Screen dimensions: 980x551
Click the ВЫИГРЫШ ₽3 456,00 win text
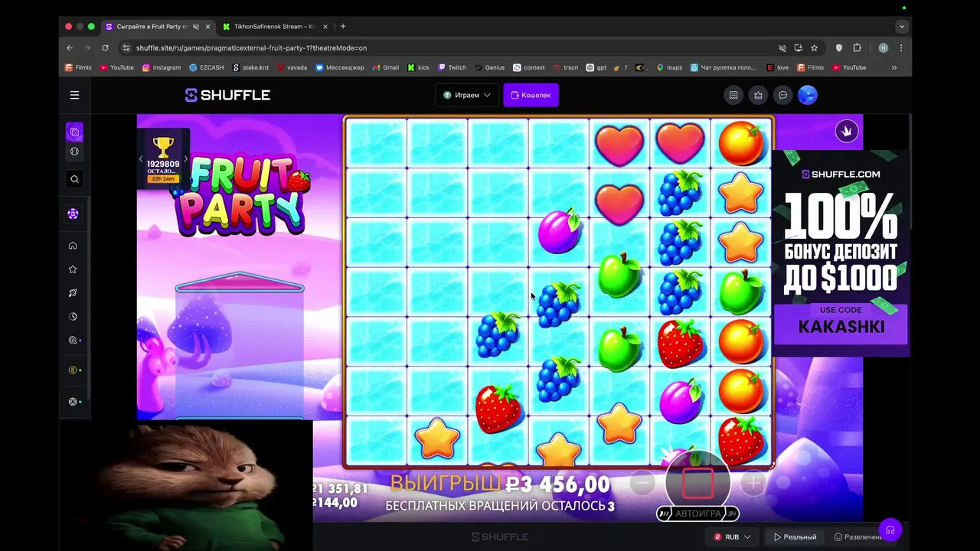pyautogui.click(x=500, y=484)
